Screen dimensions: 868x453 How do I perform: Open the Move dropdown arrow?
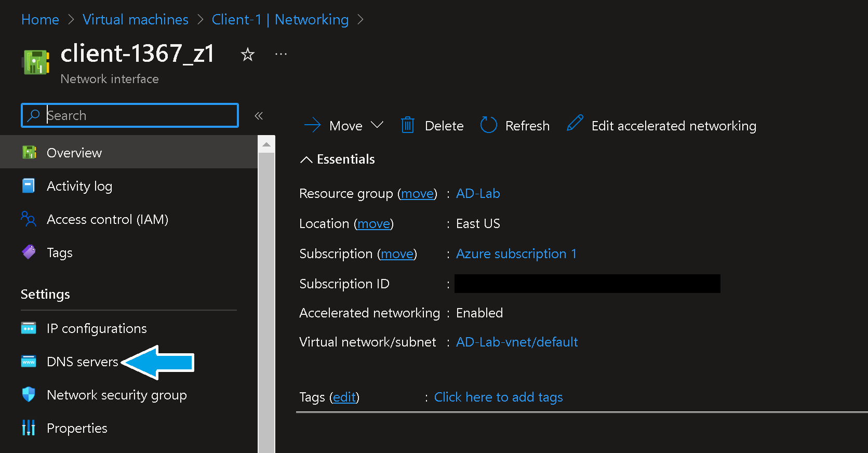(x=378, y=125)
